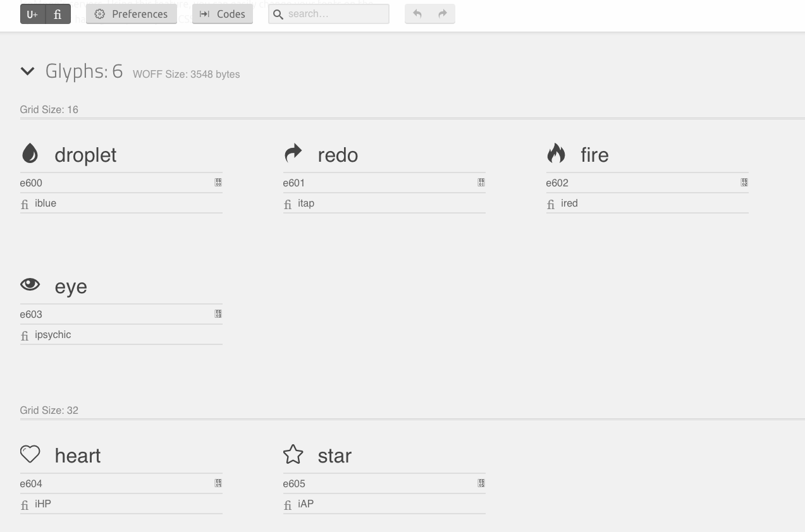The height and width of the screenshot is (532, 805).
Task: Undo using the left arrow icon
Action: tap(417, 14)
